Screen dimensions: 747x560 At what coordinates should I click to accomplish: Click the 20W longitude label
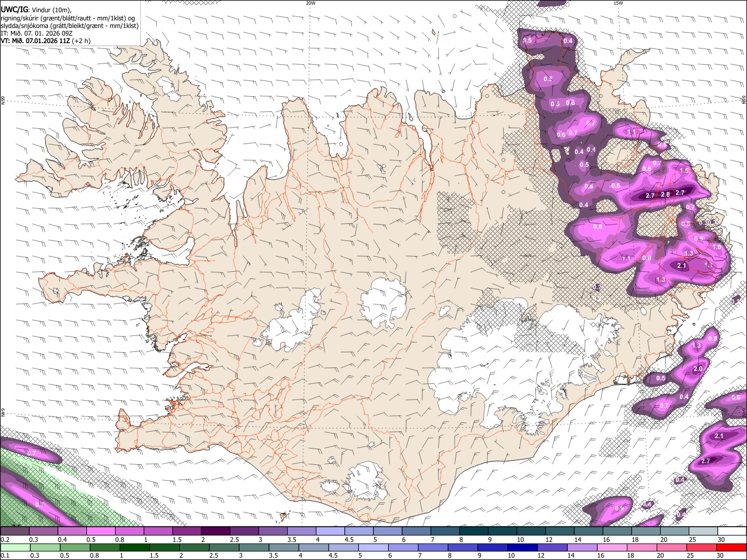point(310,3)
